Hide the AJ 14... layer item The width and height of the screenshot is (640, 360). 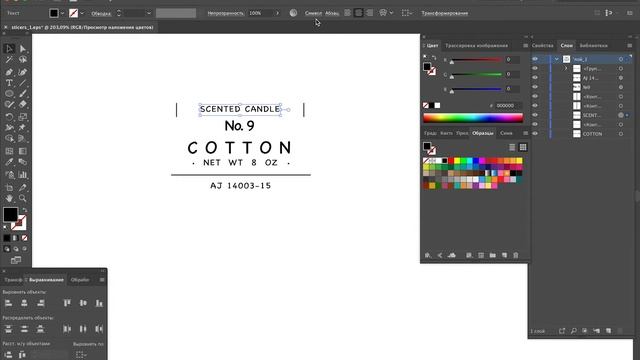tap(535, 78)
